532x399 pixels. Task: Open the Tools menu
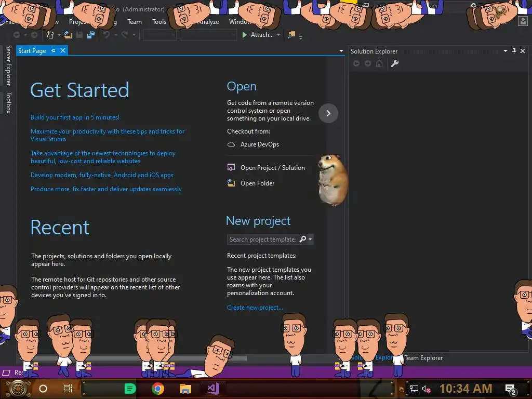point(159,22)
